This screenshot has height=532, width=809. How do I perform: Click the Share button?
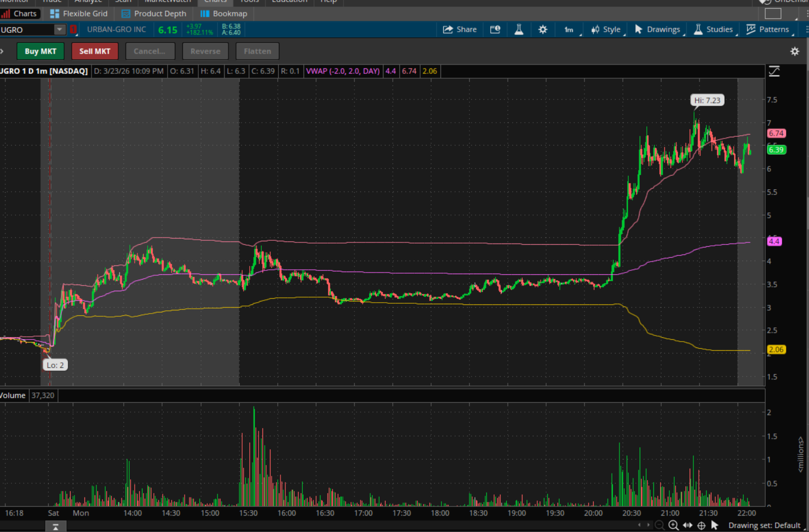(x=460, y=30)
